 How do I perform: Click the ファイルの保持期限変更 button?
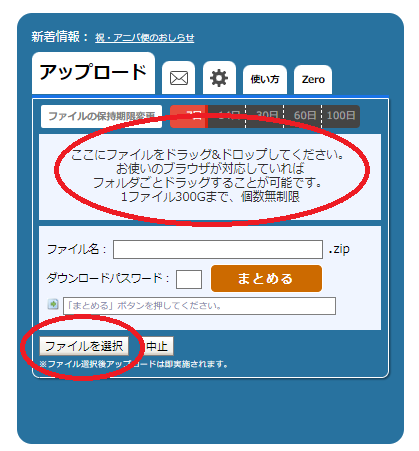(101, 116)
